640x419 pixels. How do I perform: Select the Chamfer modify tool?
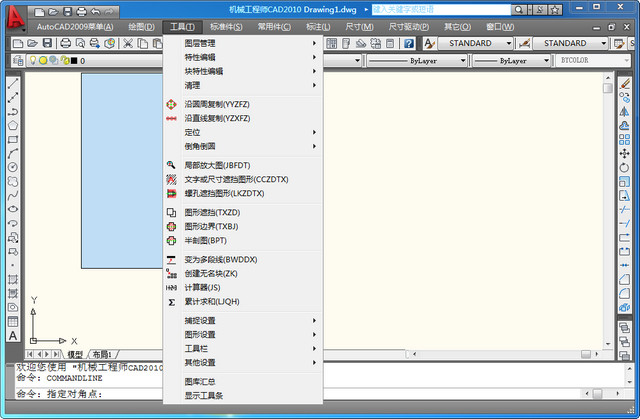[x=624, y=279]
